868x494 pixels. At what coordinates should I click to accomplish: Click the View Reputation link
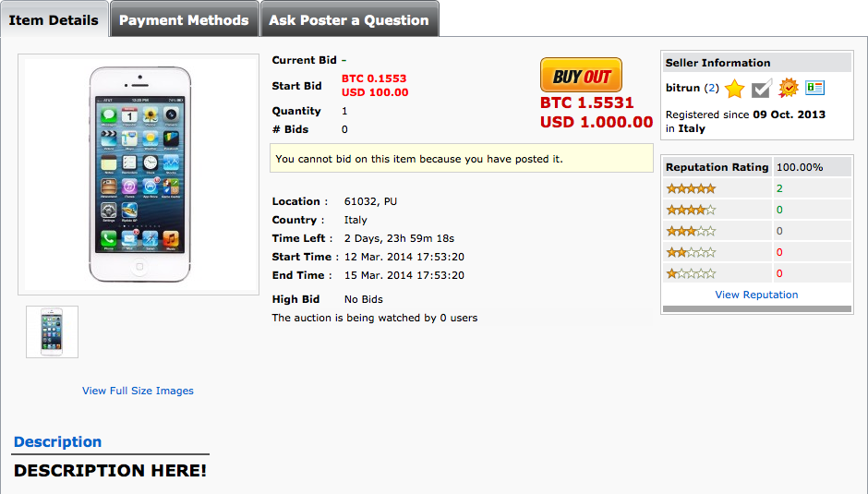pyautogui.click(x=756, y=295)
